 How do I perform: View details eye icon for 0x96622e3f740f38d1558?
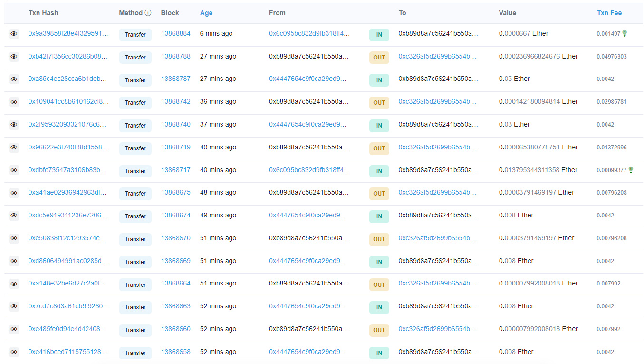point(14,148)
